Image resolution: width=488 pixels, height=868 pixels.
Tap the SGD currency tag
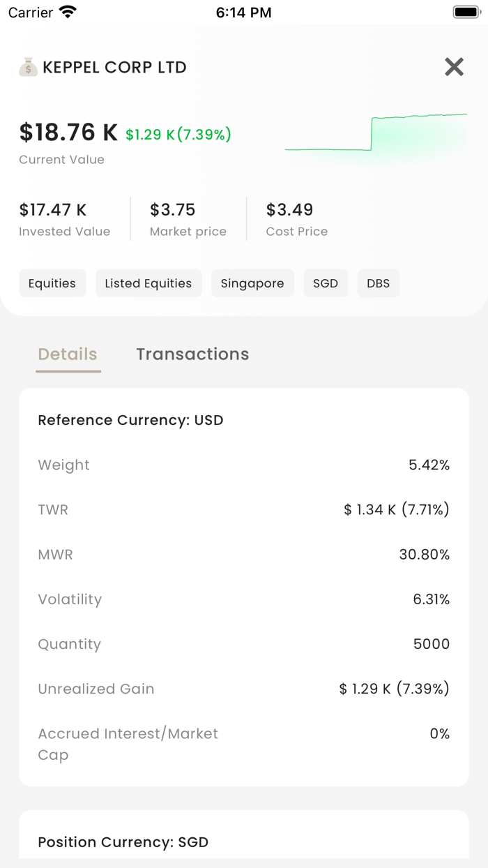[326, 283]
